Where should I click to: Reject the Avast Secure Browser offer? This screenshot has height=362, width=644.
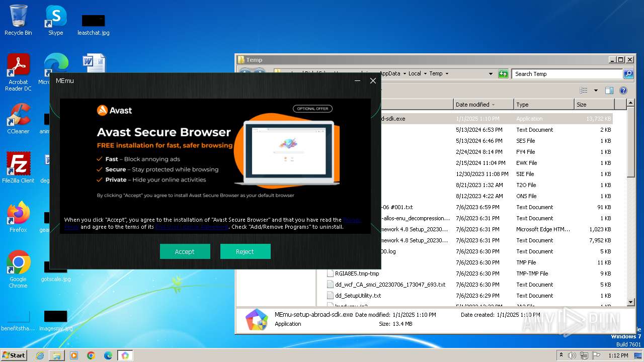click(x=245, y=251)
